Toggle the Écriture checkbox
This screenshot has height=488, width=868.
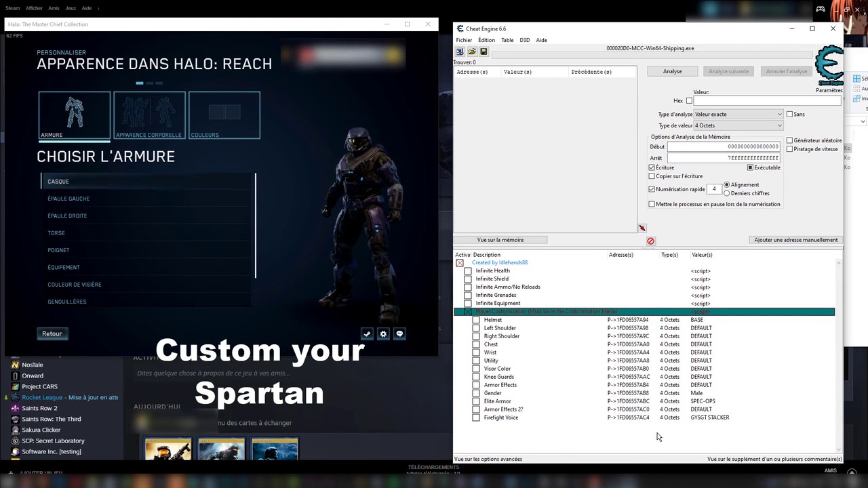[x=652, y=167]
